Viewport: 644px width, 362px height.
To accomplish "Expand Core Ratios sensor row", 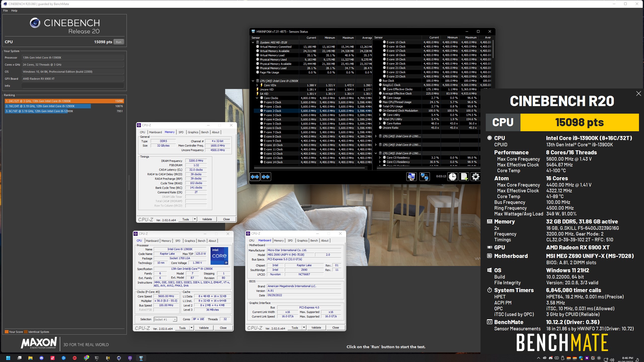I will (x=380, y=123).
